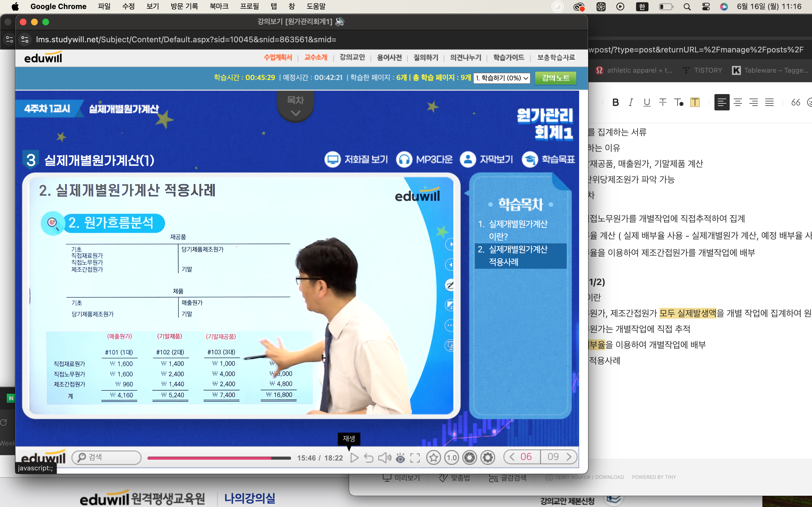
Task: Click the video progress seek bar
Action: click(x=219, y=458)
